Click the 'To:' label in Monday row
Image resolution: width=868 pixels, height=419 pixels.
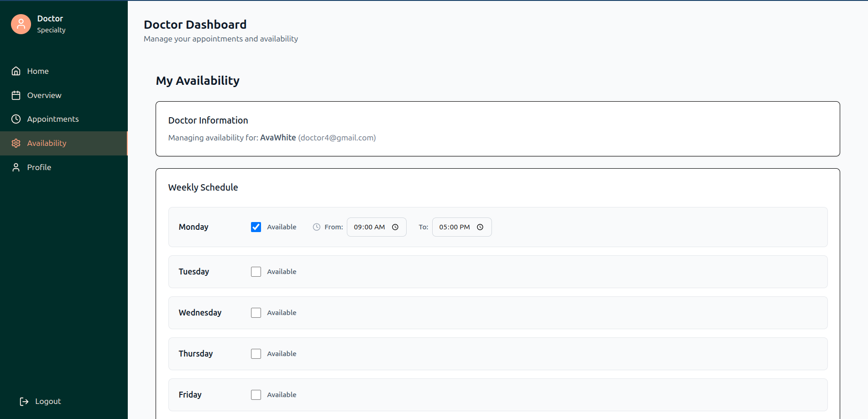(x=424, y=227)
